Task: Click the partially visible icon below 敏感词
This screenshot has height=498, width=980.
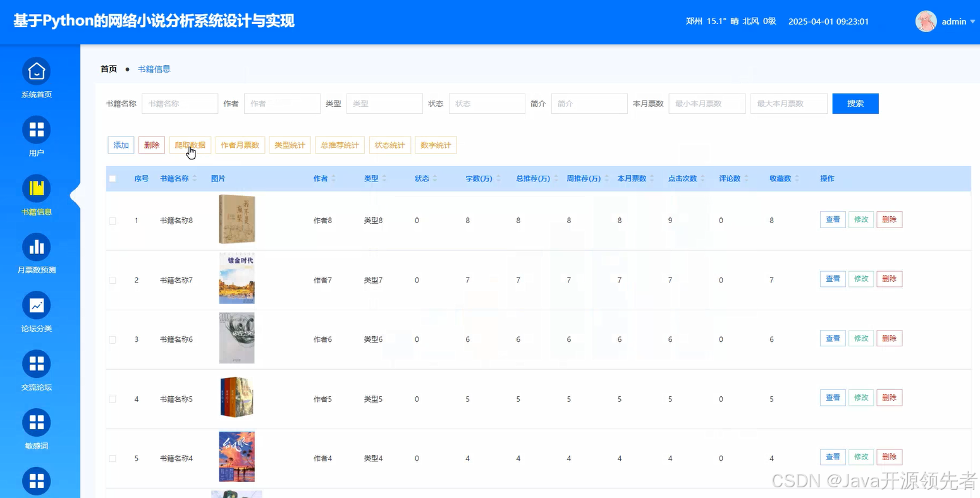Action: point(36,480)
